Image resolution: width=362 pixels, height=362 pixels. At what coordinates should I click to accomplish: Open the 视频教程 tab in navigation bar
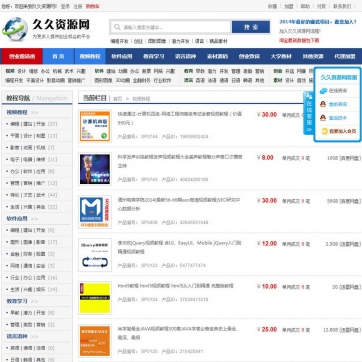(x=90, y=56)
